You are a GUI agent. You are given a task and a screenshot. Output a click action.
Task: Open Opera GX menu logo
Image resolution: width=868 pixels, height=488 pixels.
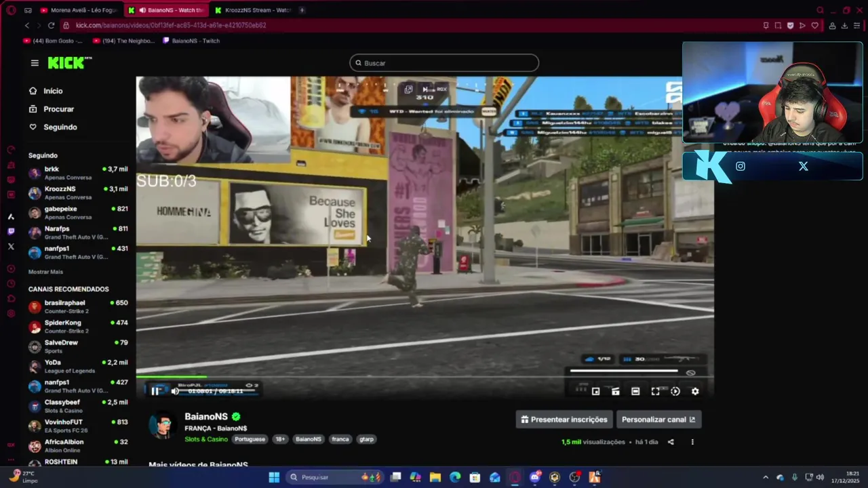pos(11,10)
